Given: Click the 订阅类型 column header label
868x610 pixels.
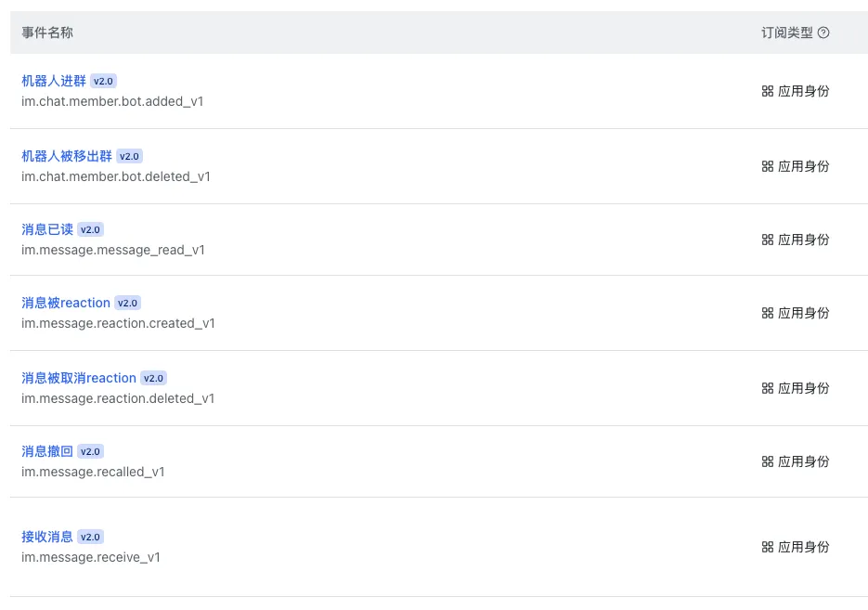Looking at the screenshot, I should click(x=786, y=32).
